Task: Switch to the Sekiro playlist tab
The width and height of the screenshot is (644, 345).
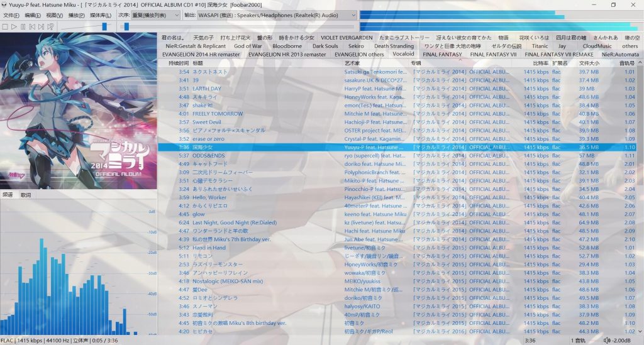Action: [x=356, y=46]
